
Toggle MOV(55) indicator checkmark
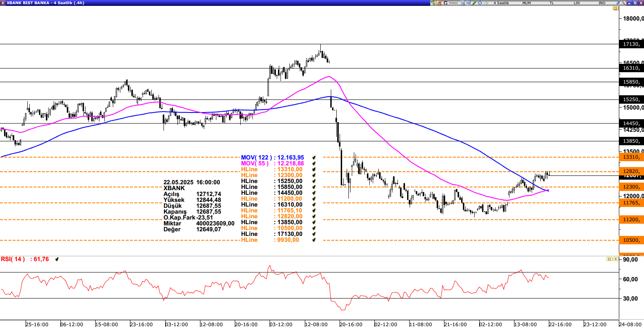[x=314, y=163]
